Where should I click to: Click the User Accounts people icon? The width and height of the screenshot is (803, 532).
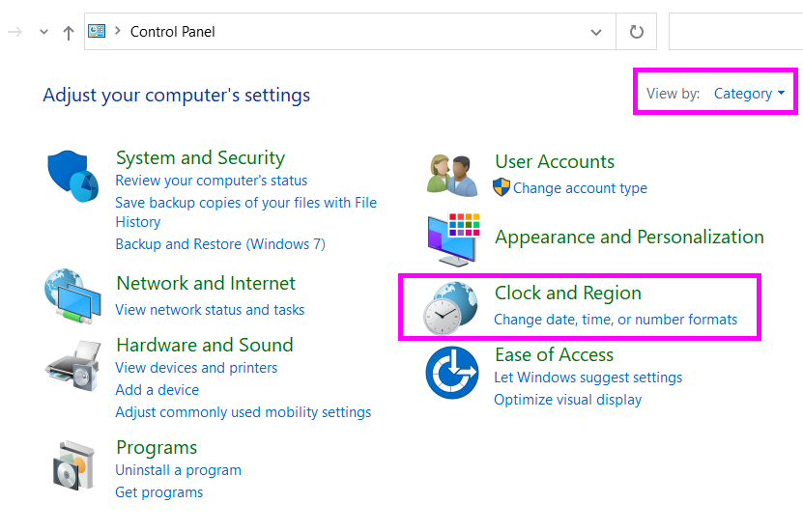point(451,175)
